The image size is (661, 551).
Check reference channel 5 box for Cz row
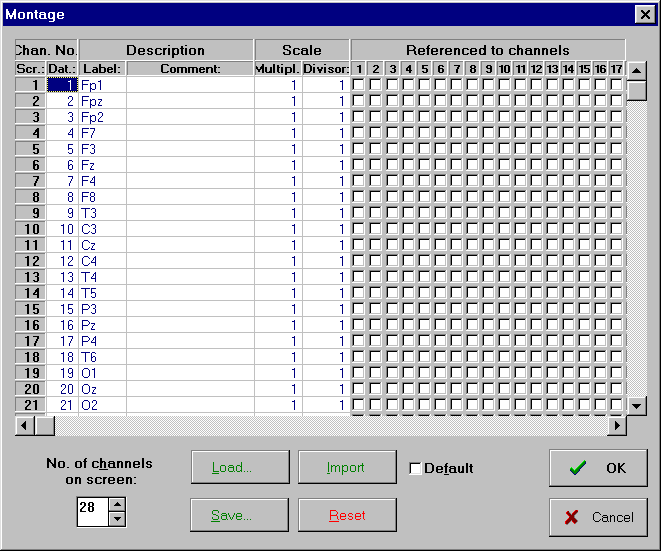(x=424, y=246)
